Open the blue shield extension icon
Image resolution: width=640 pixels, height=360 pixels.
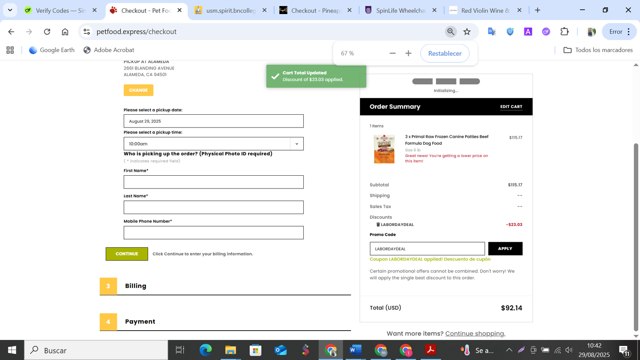(x=510, y=31)
